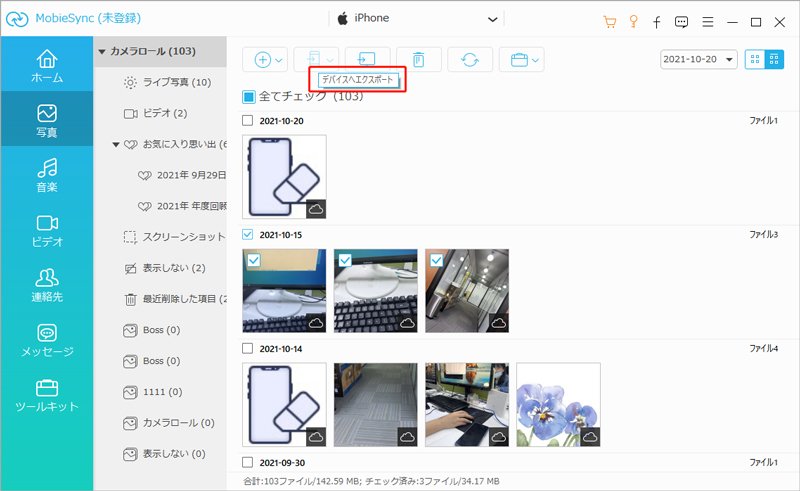Click the trash delete toolbar icon

[x=418, y=60]
